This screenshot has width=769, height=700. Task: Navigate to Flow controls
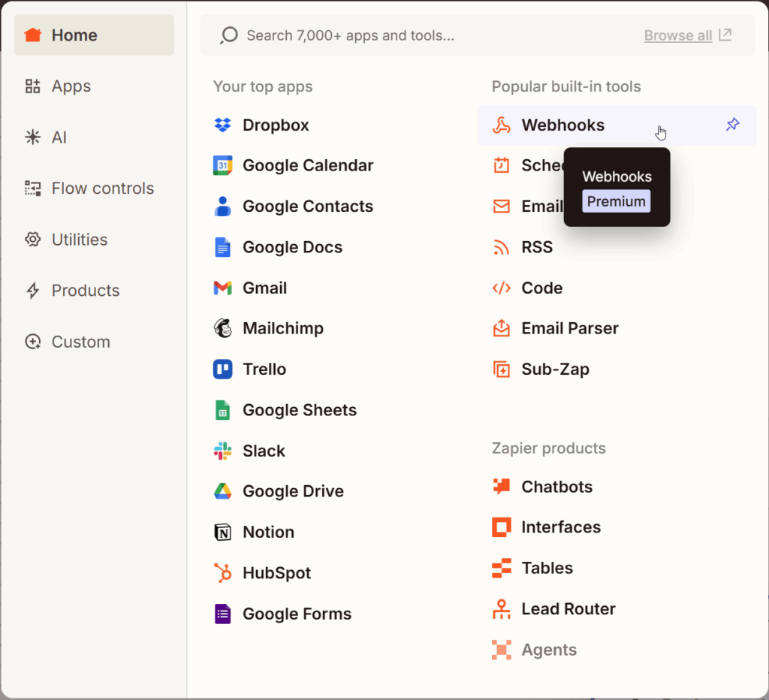pyautogui.click(x=102, y=189)
